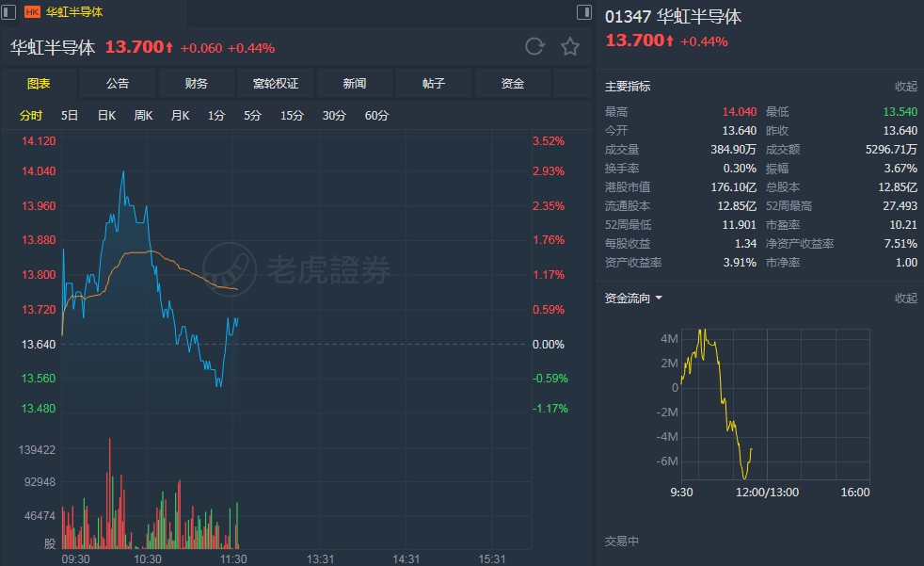Viewport: 924px width, 566px height.
Task: Click the orange HK market badge
Action: pos(32,12)
